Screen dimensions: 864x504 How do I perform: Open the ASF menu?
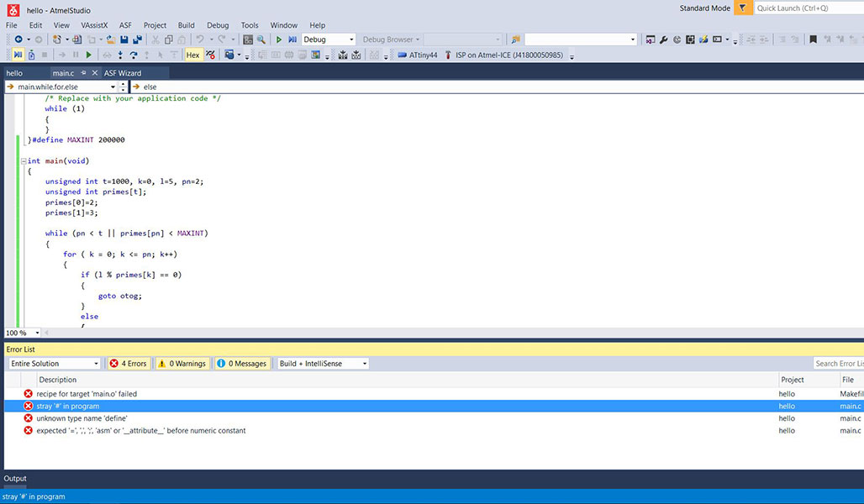[x=125, y=25]
